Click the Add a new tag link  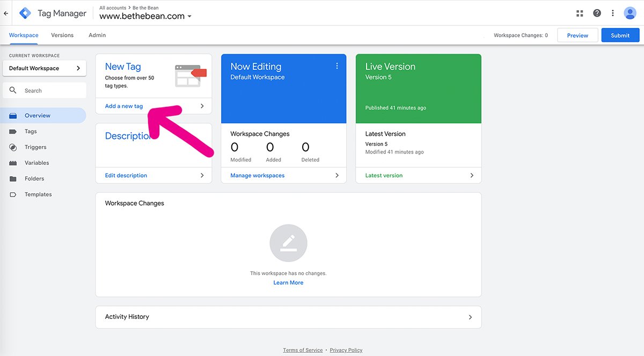point(124,106)
